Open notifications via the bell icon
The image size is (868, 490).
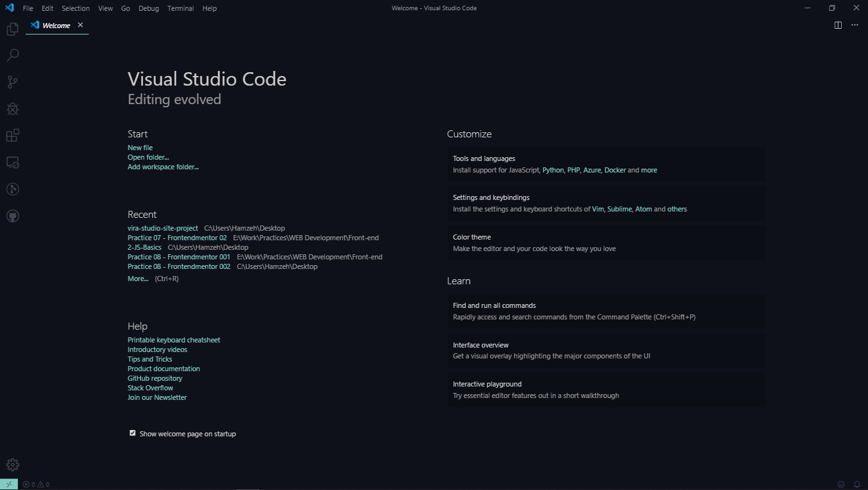click(858, 484)
